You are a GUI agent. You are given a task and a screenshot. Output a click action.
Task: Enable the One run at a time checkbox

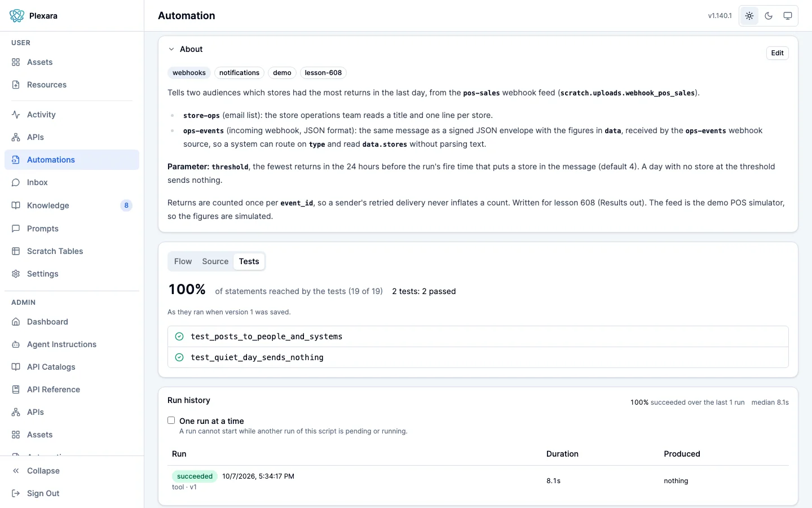pyautogui.click(x=171, y=421)
